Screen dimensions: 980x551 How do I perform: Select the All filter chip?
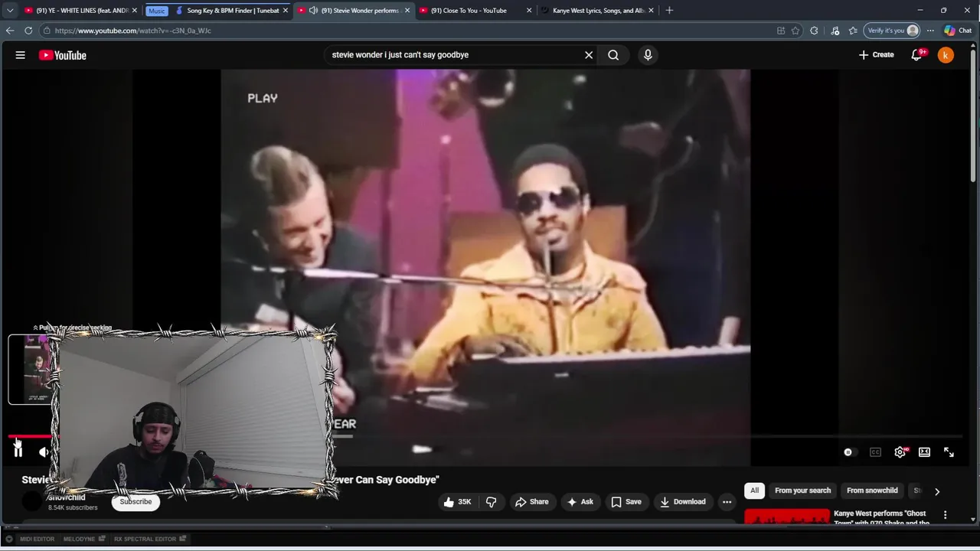point(754,491)
